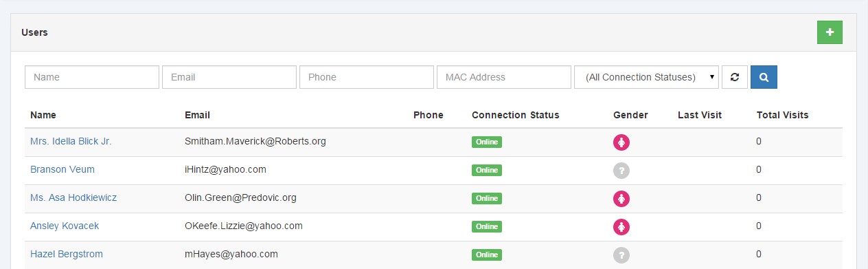Open Ms. Asa Hodkiewicz user link
This screenshot has width=868, height=269.
click(73, 197)
